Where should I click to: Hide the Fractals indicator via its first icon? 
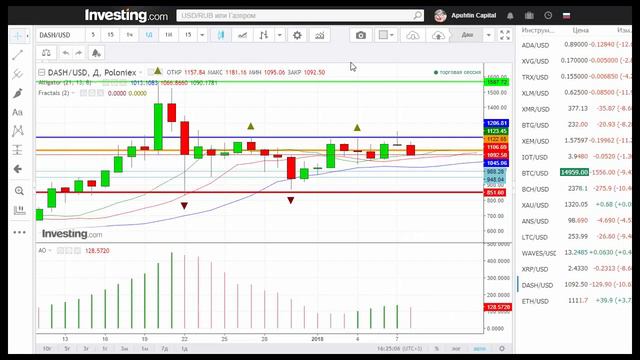[x=83, y=93]
